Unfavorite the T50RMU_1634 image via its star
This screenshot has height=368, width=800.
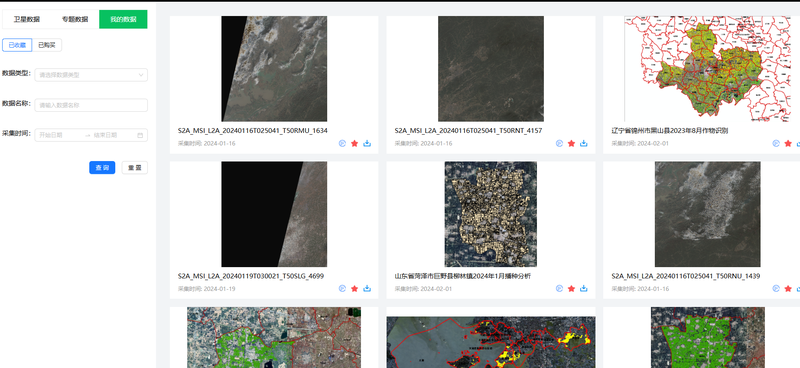(355, 143)
